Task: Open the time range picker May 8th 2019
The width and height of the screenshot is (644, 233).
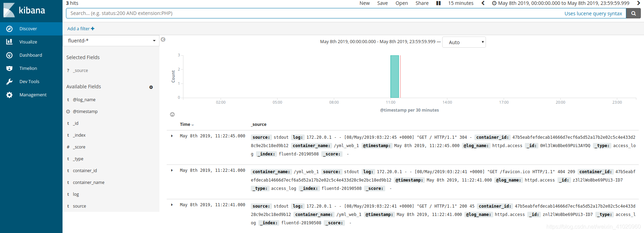Action: pyautogui.click(x=561, y=3)
